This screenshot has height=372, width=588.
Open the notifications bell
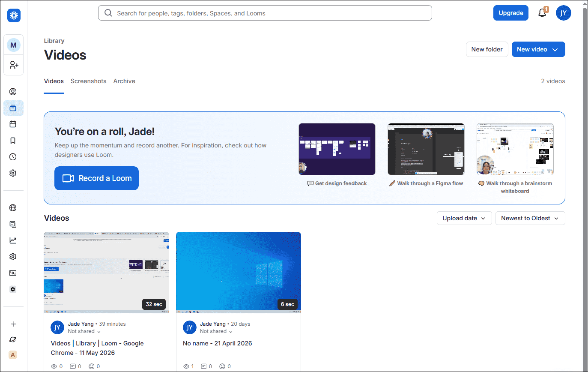542,13
